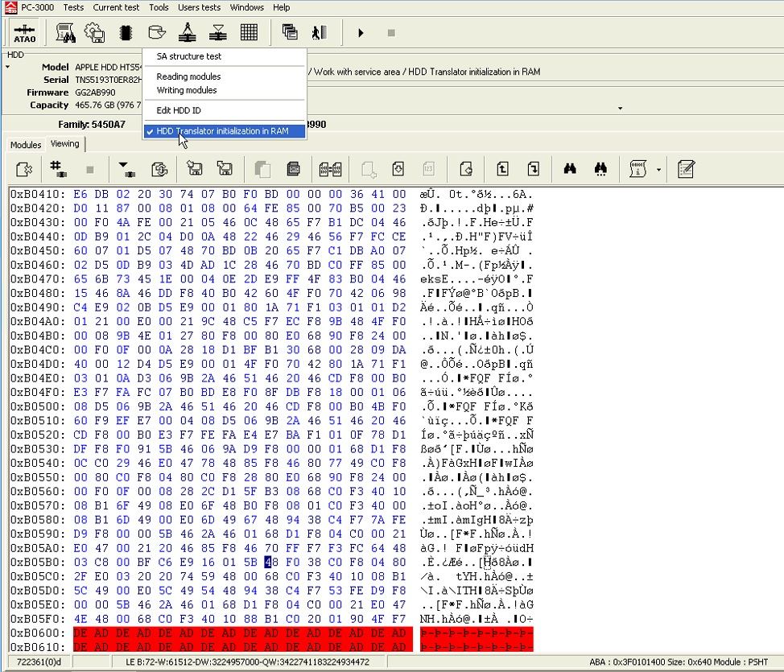This screenshot has height=672, width=784.
Task: Click status bar value 722361(0)d
Action: point(39,662)
